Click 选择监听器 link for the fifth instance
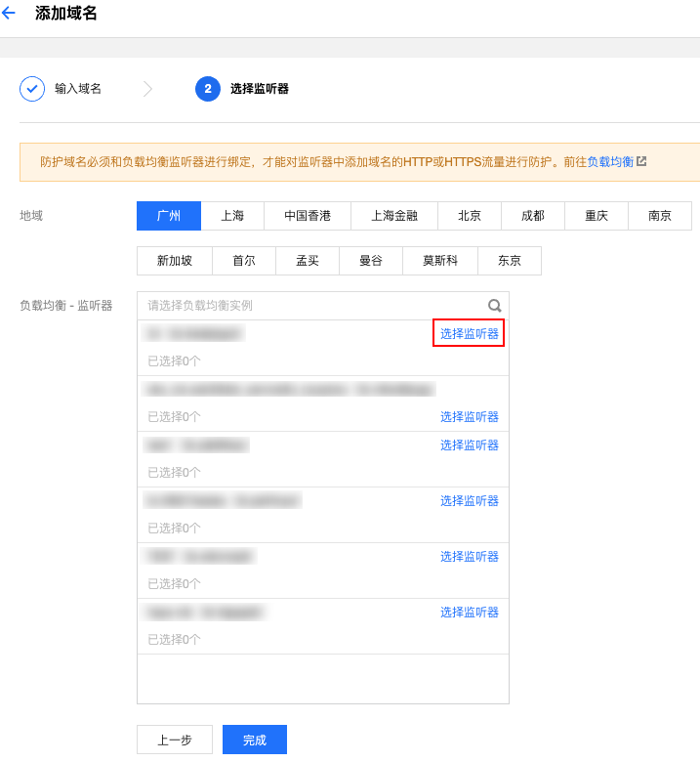 pos(470,557)
